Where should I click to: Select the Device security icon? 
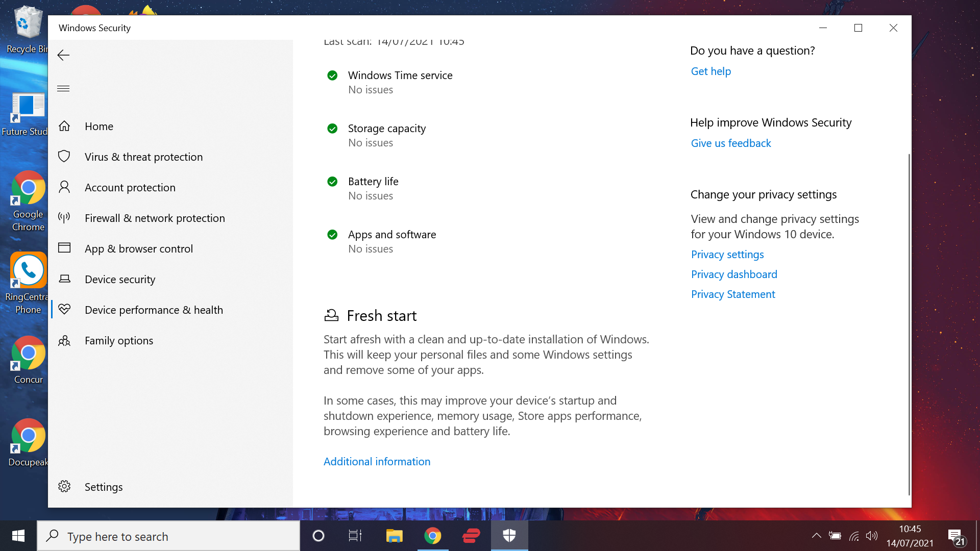coord(63,279)
